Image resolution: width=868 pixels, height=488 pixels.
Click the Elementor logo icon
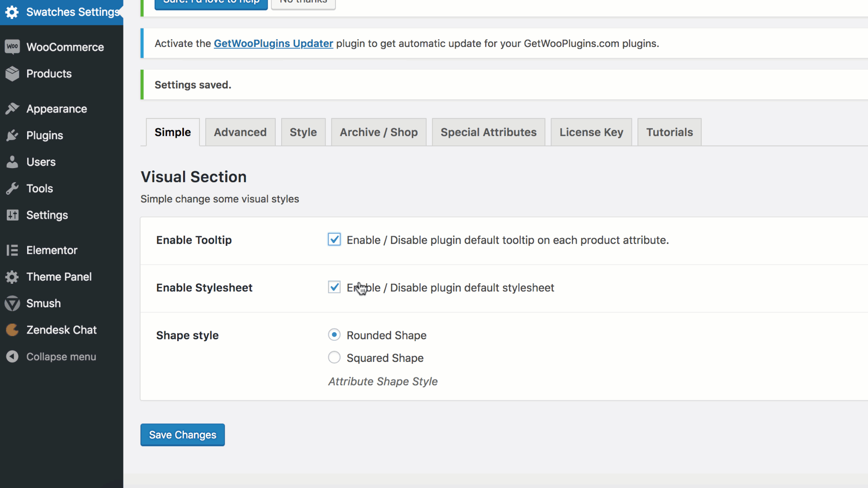[x=12, y=250]
